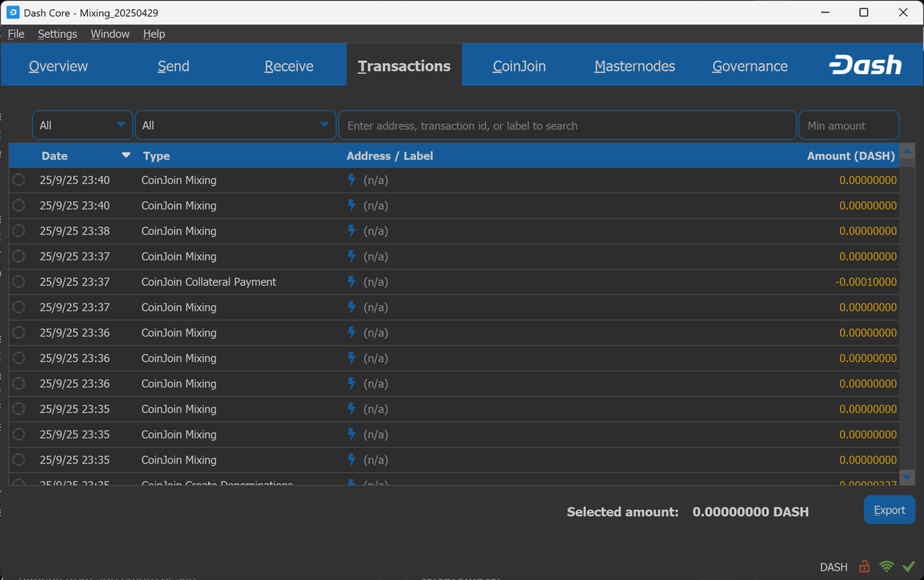Click the 0.00000000 amount in 23:38 row
The height and width of the screenshot is (580, 924).
[x=868, y=231]
